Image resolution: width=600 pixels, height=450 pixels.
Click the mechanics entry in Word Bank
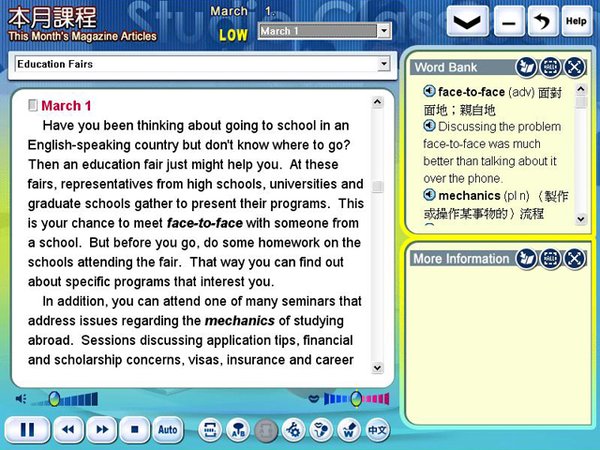(470, 196)
